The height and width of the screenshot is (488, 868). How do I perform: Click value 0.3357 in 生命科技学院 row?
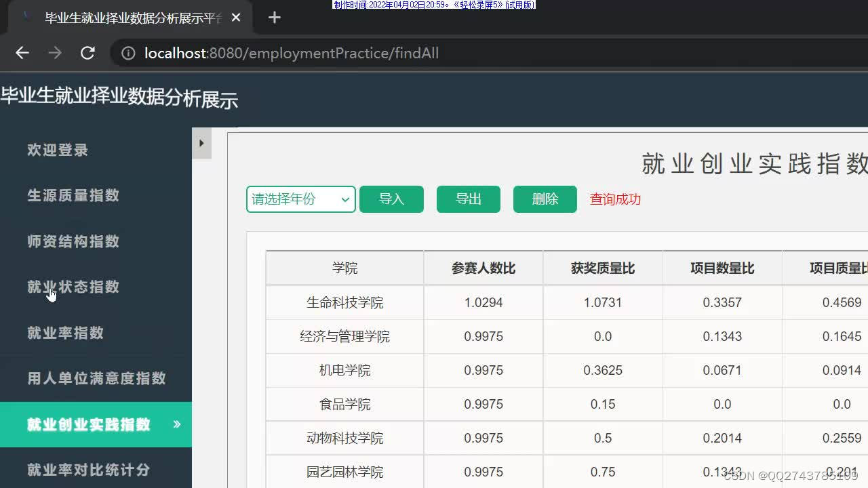click(x=722, y=302)
